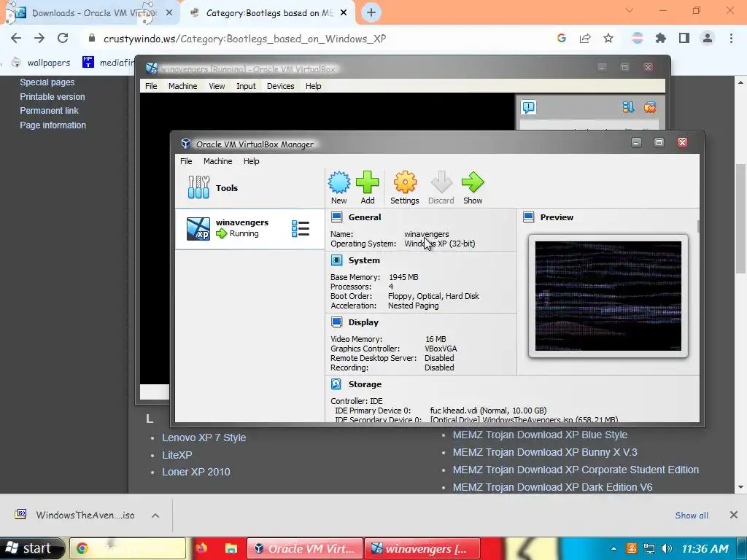
Task: Open File menu in VirtualBox Manager
Action: tap(186, 161)
